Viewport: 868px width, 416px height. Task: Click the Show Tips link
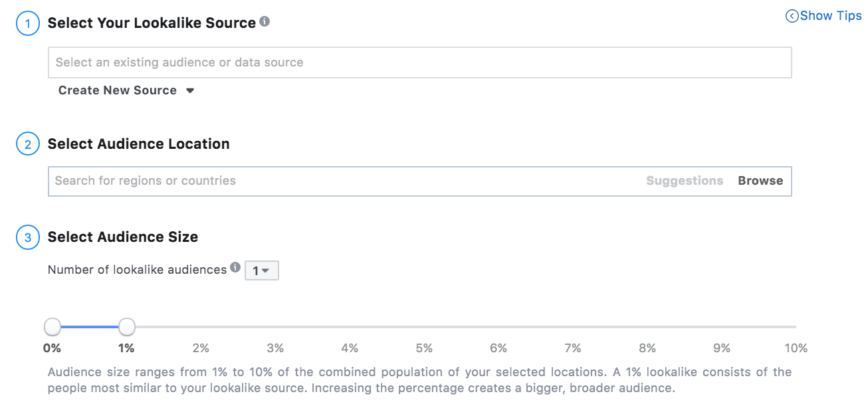(823, 16)
